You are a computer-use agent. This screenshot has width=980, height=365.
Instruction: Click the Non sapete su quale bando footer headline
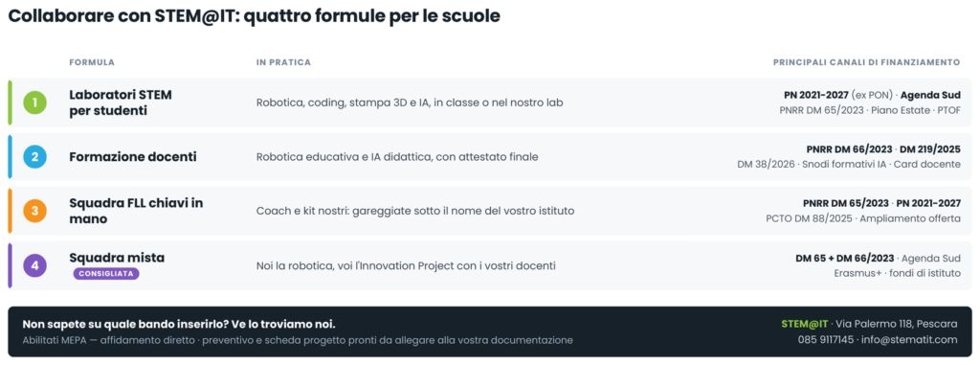[x=179, y=325]
